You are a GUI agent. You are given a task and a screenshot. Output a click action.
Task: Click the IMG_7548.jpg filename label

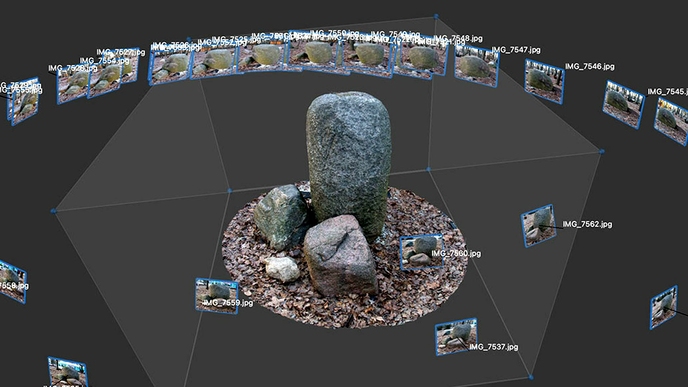coord(458,39)
